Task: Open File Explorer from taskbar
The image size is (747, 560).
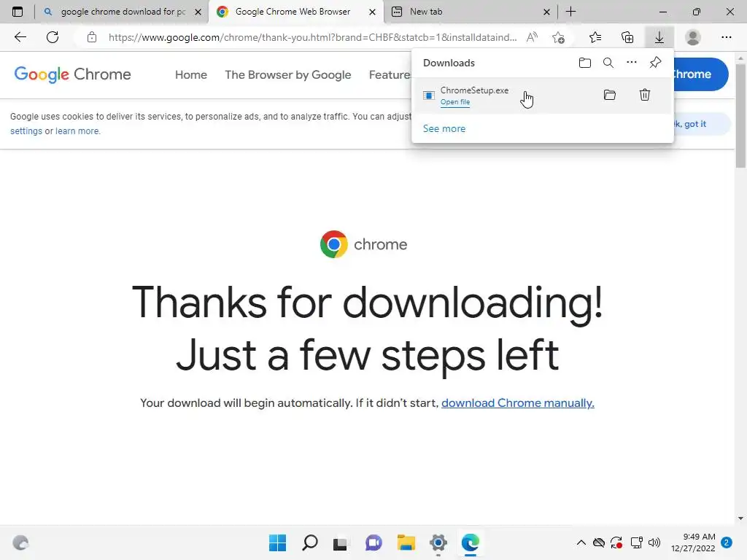Action: tap(406, 542)
